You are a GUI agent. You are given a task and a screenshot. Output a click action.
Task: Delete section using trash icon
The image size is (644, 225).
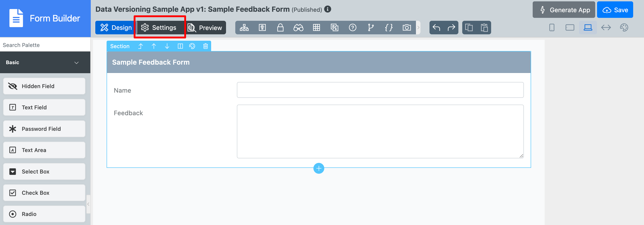point(205,46)
